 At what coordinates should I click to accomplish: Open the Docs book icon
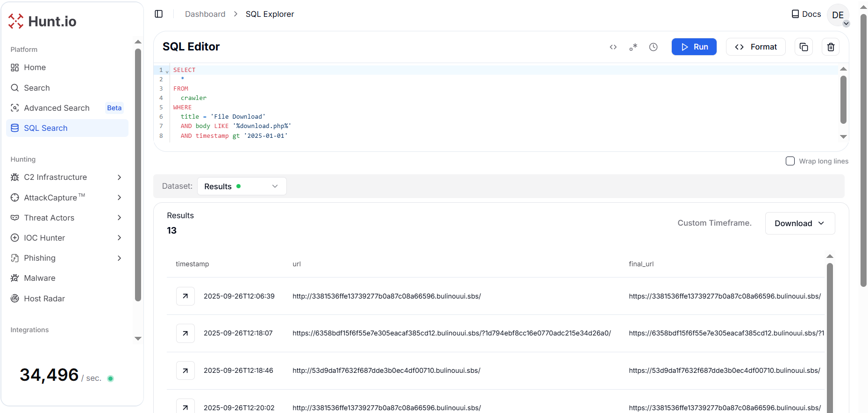(795, 14)
